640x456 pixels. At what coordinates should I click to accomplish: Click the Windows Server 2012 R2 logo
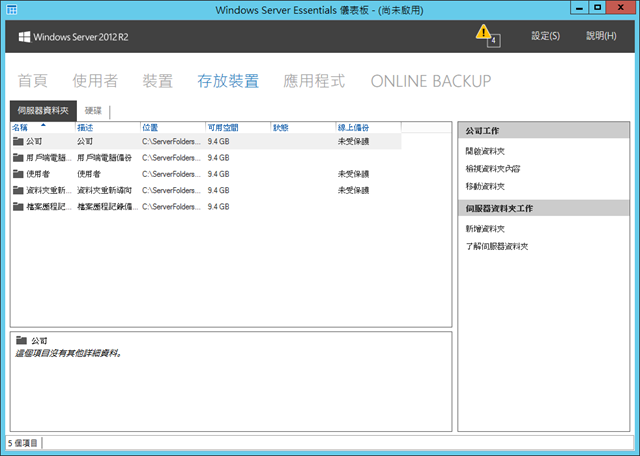click(73, 37)
